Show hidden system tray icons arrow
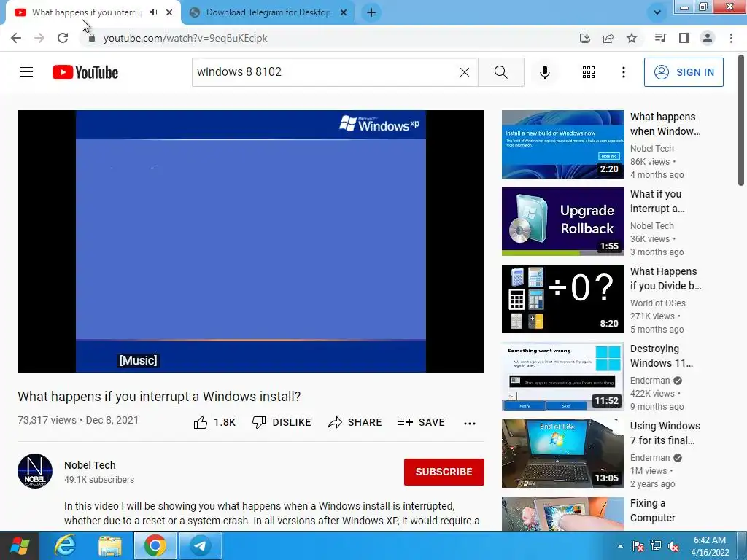 coord(620,546)
